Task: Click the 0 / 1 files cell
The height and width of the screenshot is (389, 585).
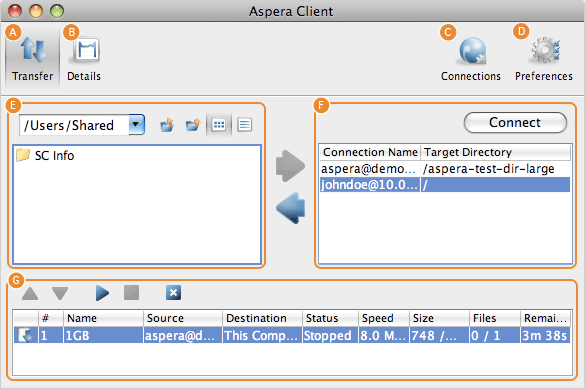Action: tap(495, 335)
